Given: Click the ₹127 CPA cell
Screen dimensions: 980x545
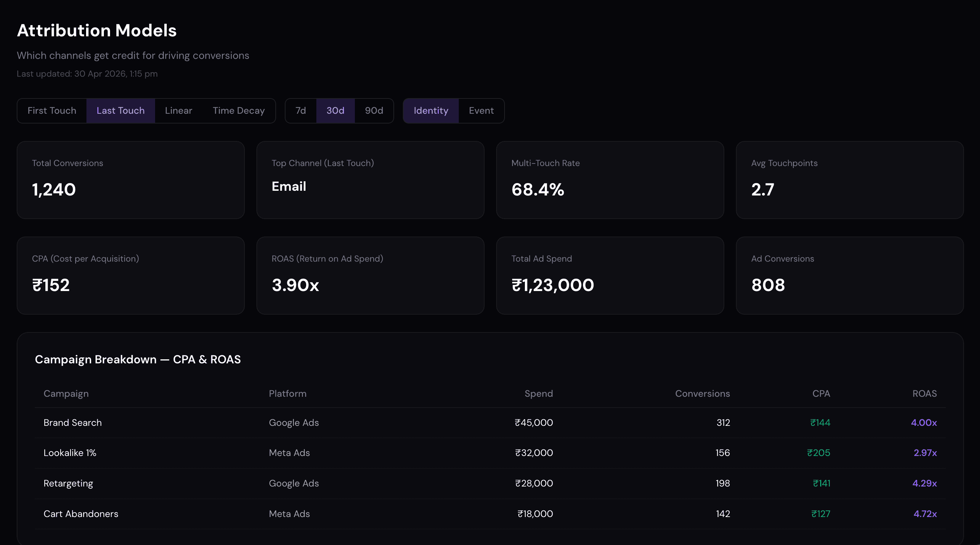Looking at the screenshot, I should click(x=821, y=514).
